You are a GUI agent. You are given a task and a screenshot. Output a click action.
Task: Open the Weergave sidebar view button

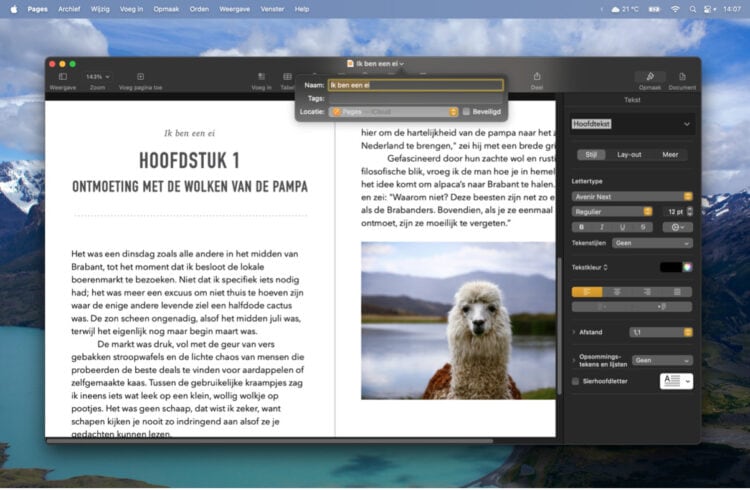click(62, 77)
